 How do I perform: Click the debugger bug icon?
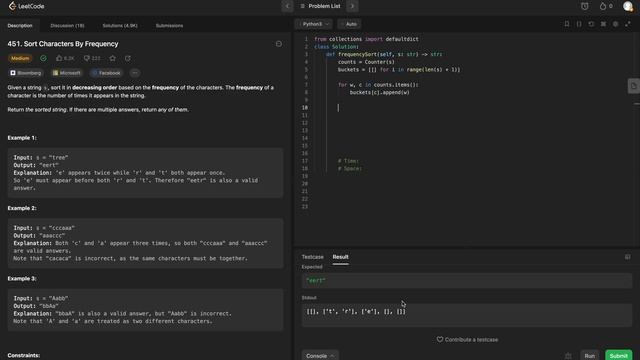pyautogui.click(x=568, y=356)
